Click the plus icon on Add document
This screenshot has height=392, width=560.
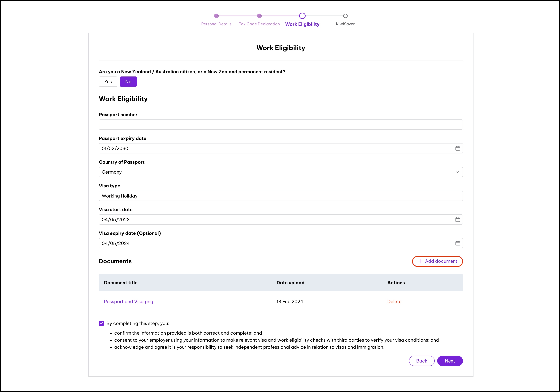[x=420, y=261]
